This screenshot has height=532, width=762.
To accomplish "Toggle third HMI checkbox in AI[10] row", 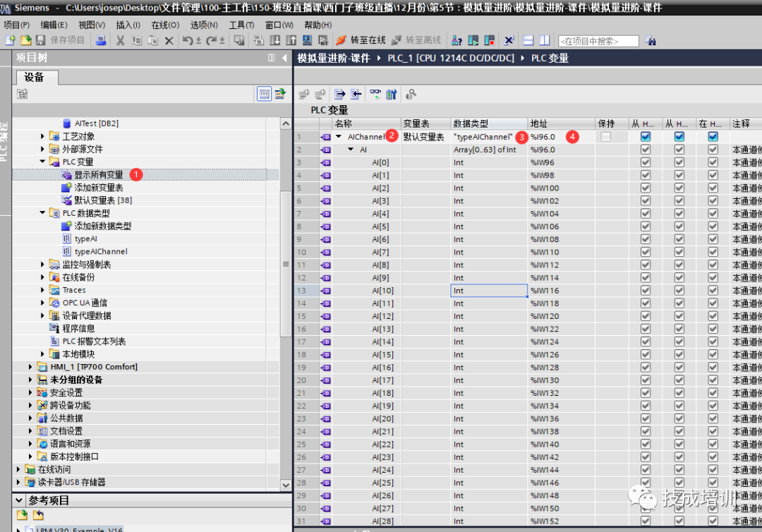I will [x=713, y=291].
